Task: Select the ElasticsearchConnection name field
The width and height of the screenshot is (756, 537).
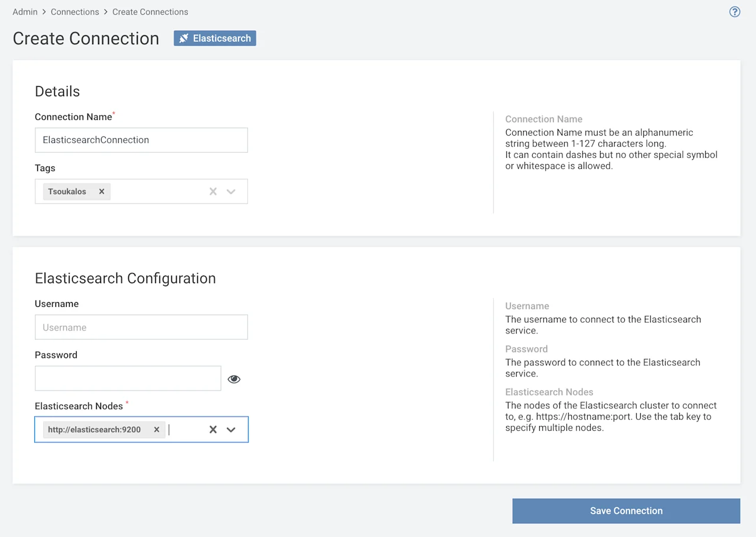Action: pos(141,140)
